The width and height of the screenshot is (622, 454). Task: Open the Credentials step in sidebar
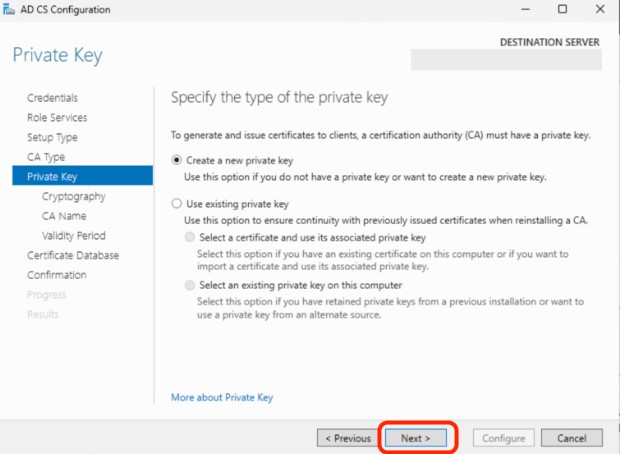pyautogui.click(x=52, y=98)
